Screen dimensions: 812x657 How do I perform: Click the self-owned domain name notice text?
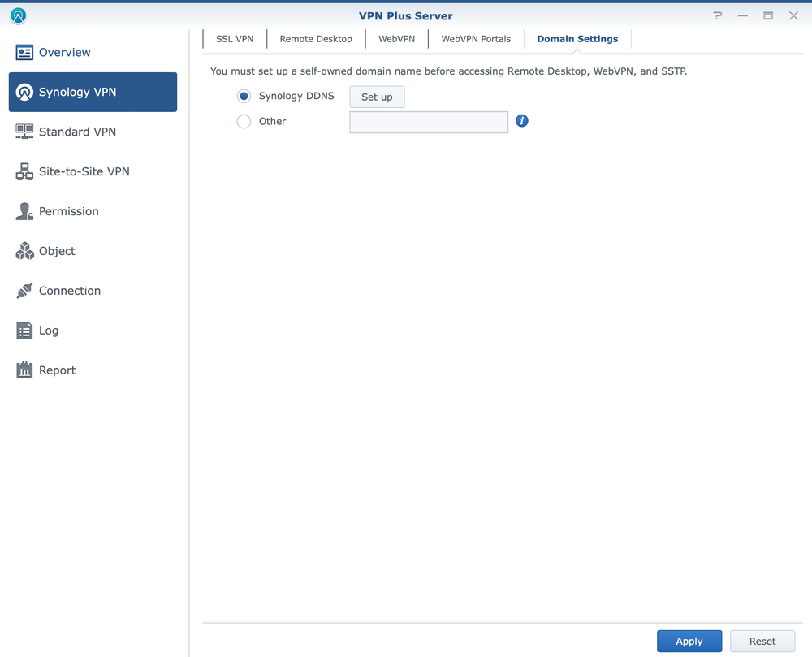(449, 71)
